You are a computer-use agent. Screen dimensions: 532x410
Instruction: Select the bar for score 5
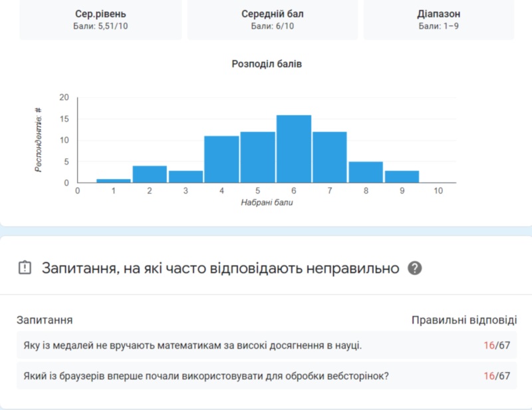click(x=257, y=157)
